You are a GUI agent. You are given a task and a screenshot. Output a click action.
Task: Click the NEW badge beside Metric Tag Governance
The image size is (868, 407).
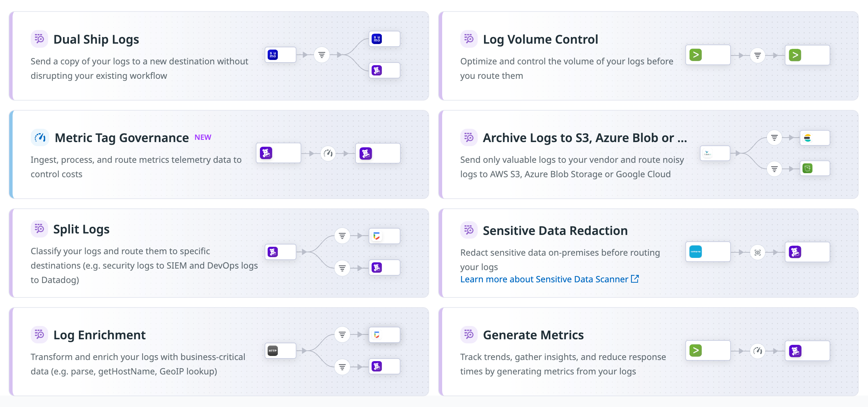pyautogui.click(x=203, y=137)
